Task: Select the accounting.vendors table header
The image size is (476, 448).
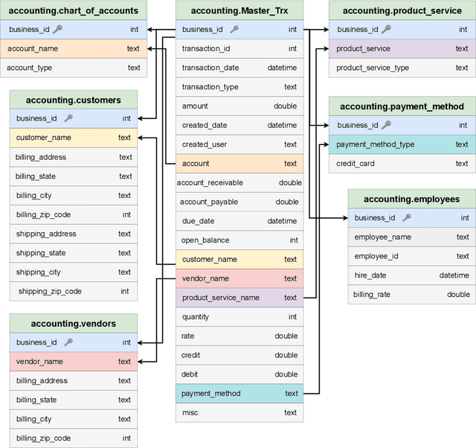Action: pyautogui.click(x=74, y=323)
